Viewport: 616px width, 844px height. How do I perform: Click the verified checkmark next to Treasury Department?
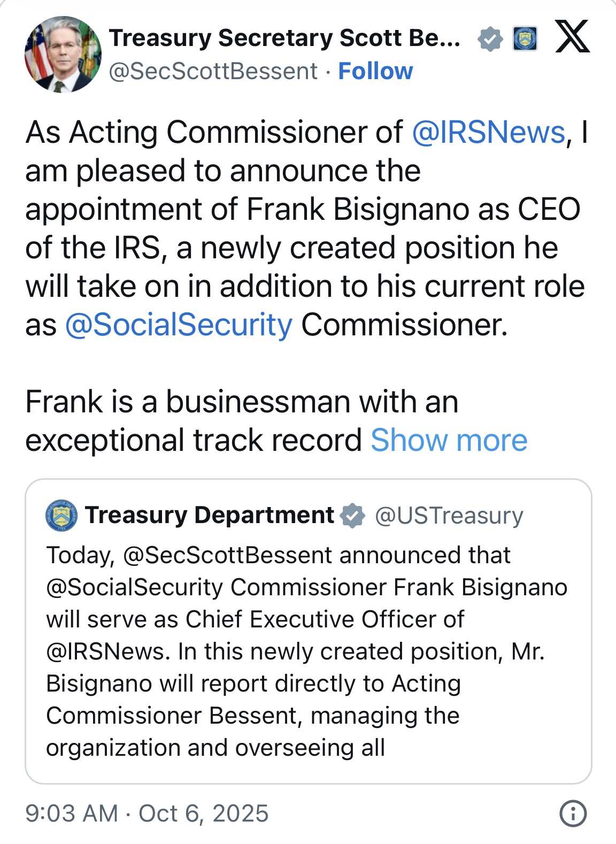coord(352,516)
